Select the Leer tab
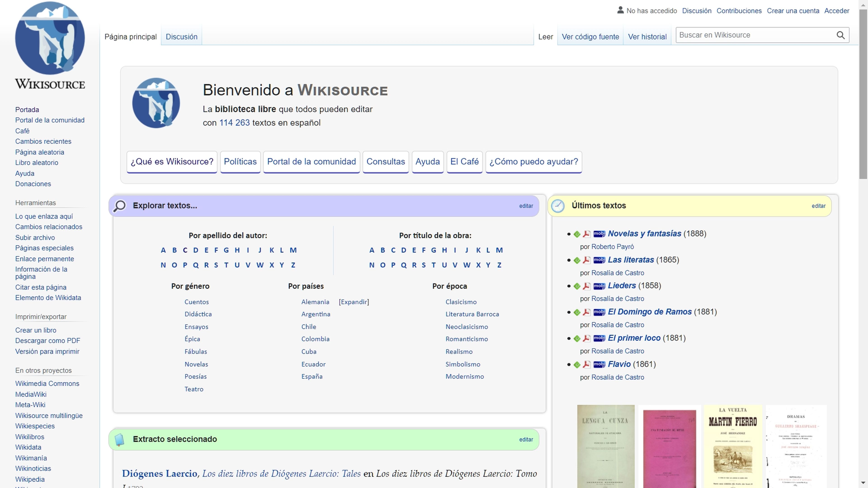Screen dimensions: 868x488 [545, 37]
